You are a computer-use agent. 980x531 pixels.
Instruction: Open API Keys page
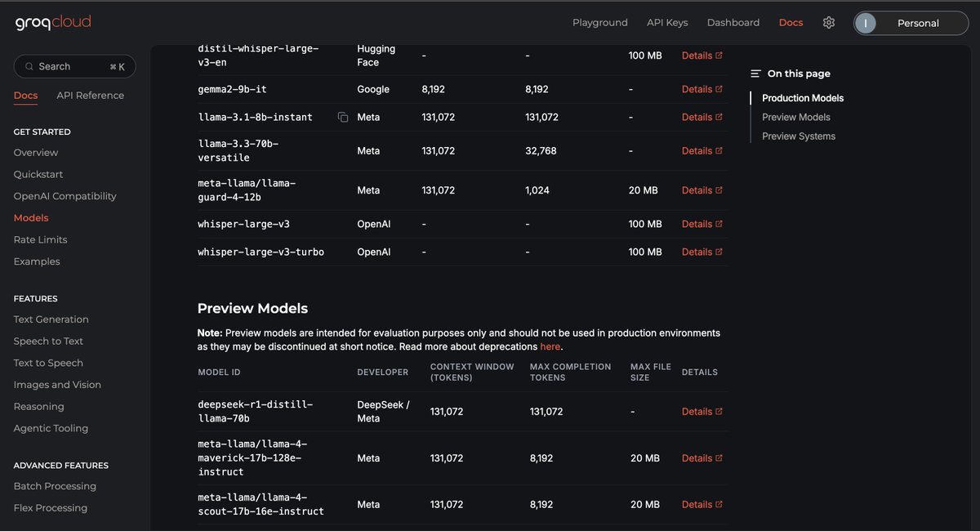click(667, 23)
